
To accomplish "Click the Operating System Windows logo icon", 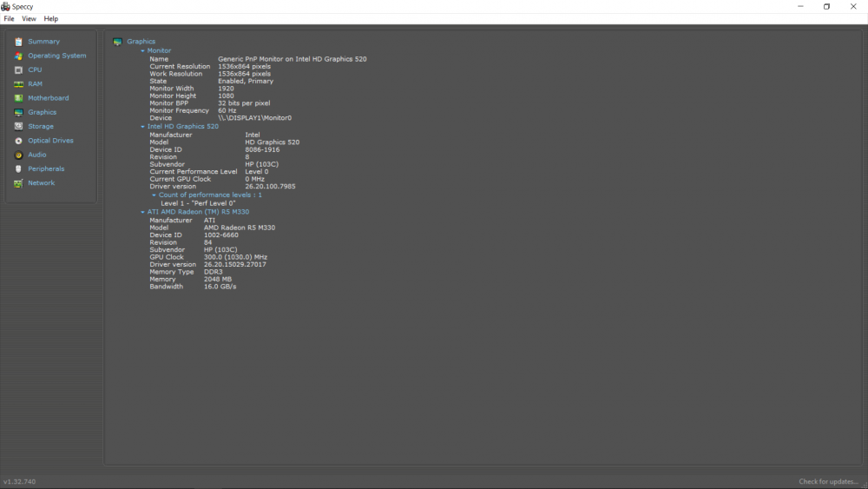I will pos(18,56).
